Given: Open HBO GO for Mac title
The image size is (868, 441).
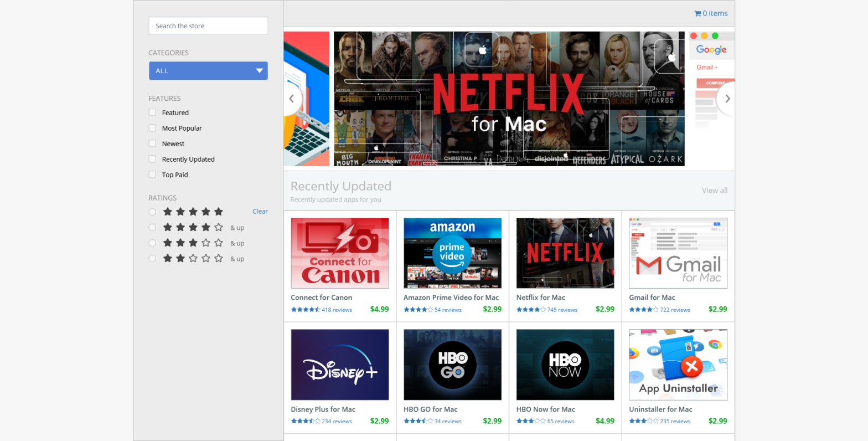Looking at the screenshot, I should click(431, 409).
